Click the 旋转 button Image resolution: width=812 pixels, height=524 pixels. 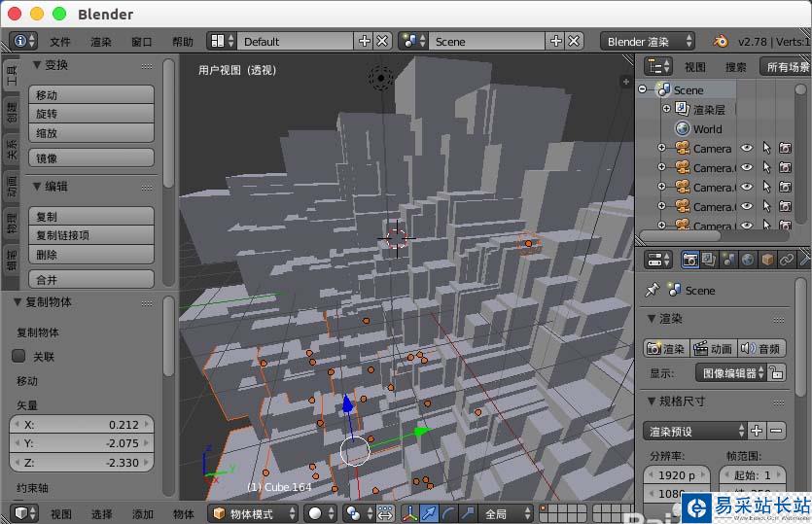click(91, 114)
